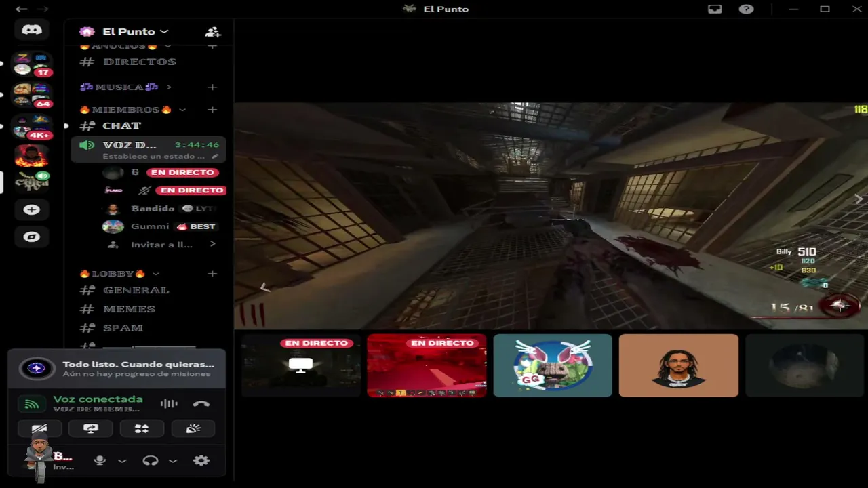Open headphone output options arrow
The image size is (868, 488).
[173, 461]
